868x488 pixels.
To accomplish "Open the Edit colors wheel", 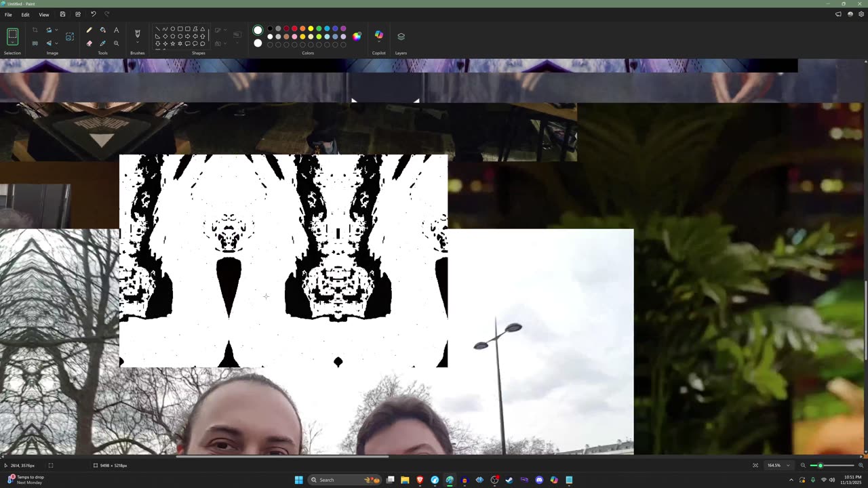I will click(x=357, y=36).
